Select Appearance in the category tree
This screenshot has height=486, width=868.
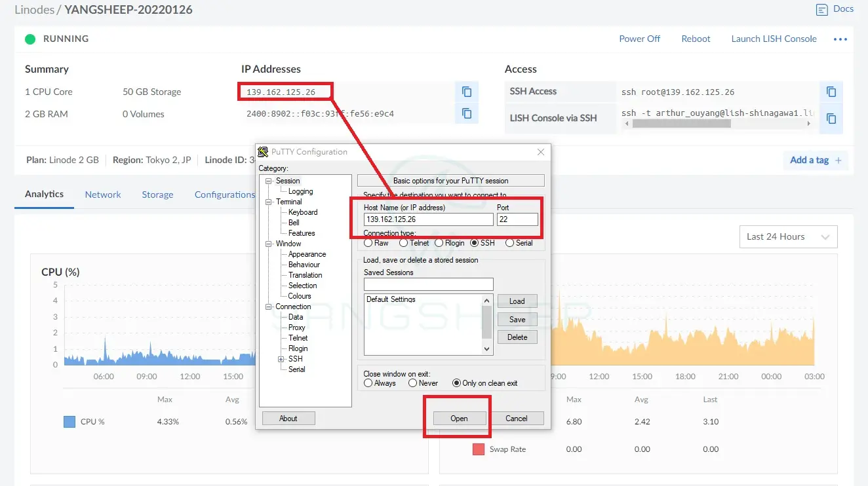(307, 254)
